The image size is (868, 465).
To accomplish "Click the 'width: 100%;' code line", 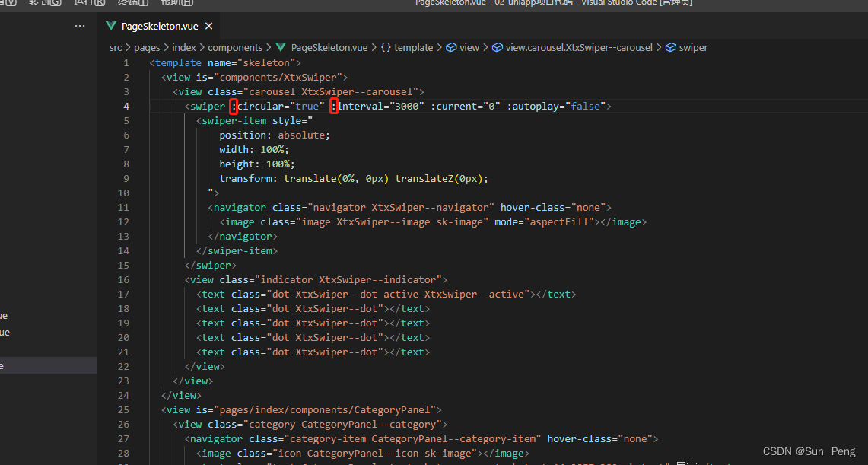I will click(254, 149).
